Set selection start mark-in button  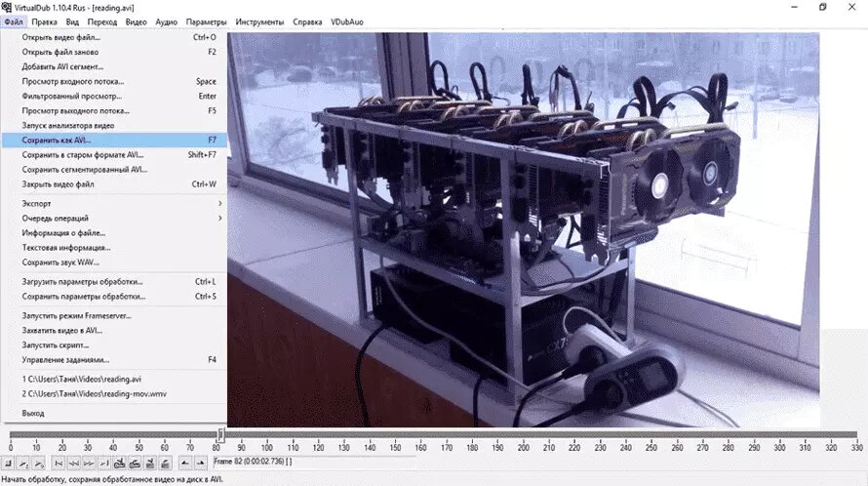click(x=185, y=463)
